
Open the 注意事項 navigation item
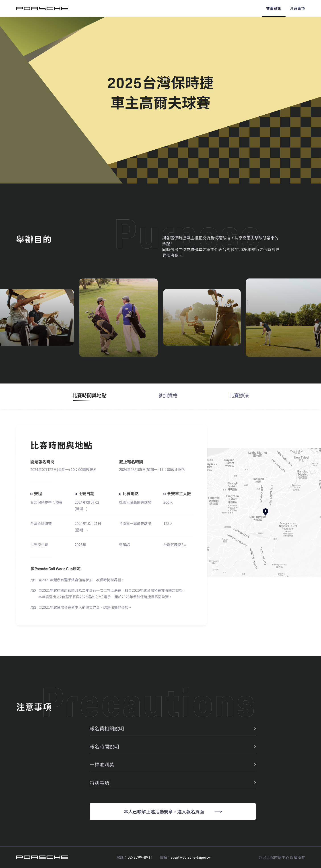coord(297,8)
